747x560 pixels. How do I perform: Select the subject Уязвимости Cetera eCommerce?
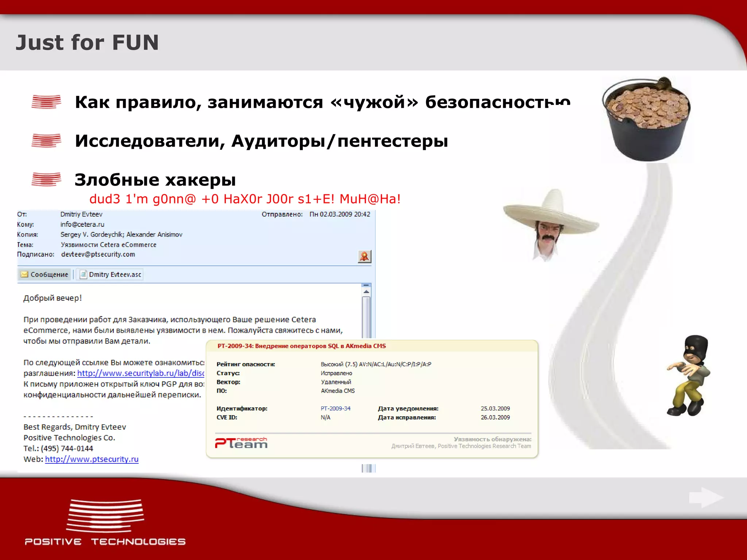109,245
